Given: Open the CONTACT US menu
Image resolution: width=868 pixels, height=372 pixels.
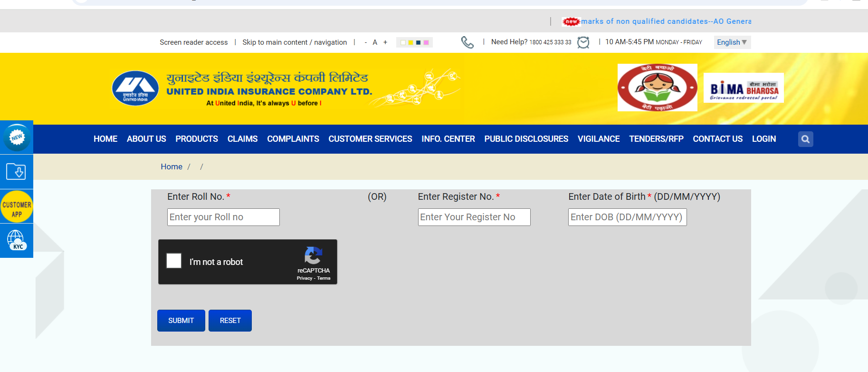Looking at the screenshot, I should click(717, 139).
